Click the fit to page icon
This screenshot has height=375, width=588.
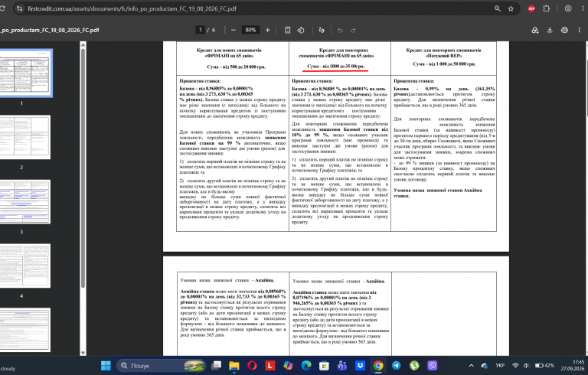click(288, 30)
